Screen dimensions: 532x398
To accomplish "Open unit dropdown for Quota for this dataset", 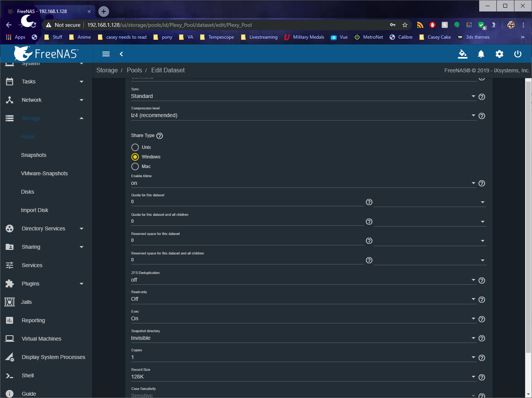I will click(430, 202).
